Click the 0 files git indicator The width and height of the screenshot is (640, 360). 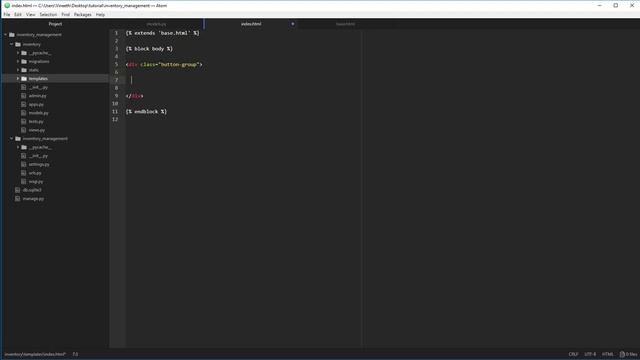[629, 354]
